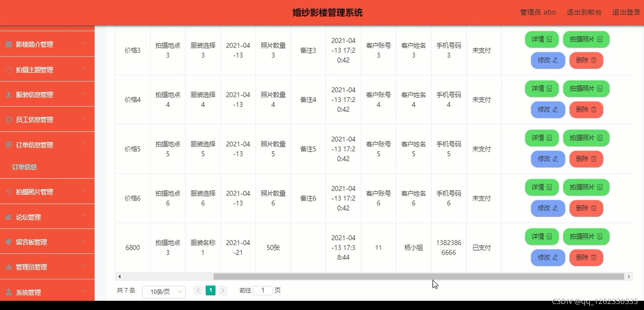Click 拍摄照片 for the 价格4 row
Screen dimensions: 644x310
tap(586, 89)
